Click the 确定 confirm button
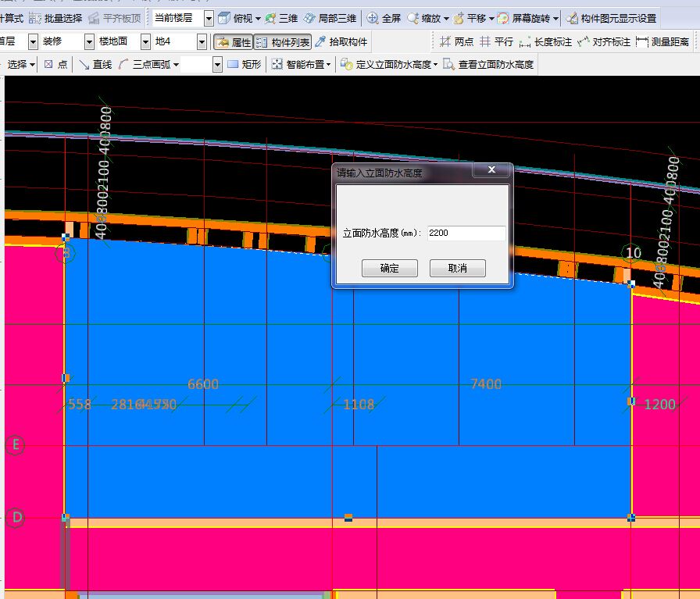Image resolution: width=700 pixels, height=599 pixels. click(x=390, y=268)
